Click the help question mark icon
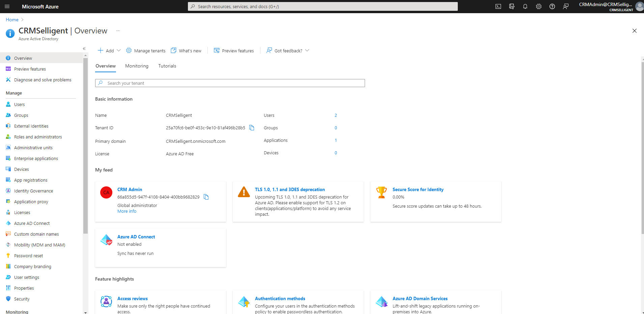 point(552,6)
